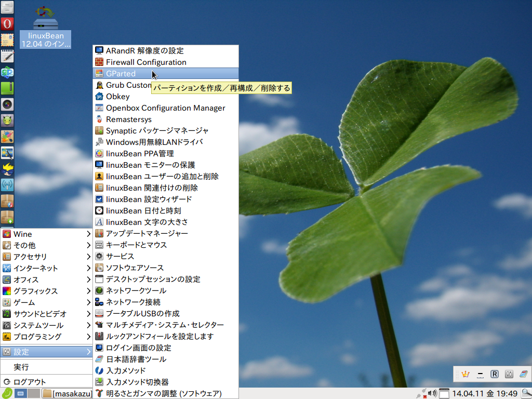Image resolution: width=532 pixels, height=399 pixels.
Task: Click the magnifier icon beside the clock
Action: coord(527,394)
